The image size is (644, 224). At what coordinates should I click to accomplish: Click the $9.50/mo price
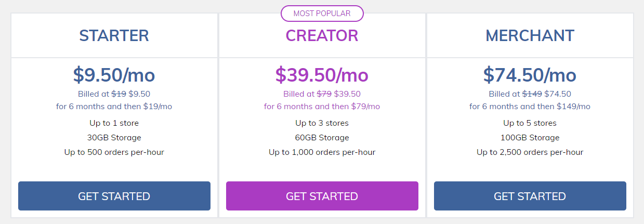(114, 75)
